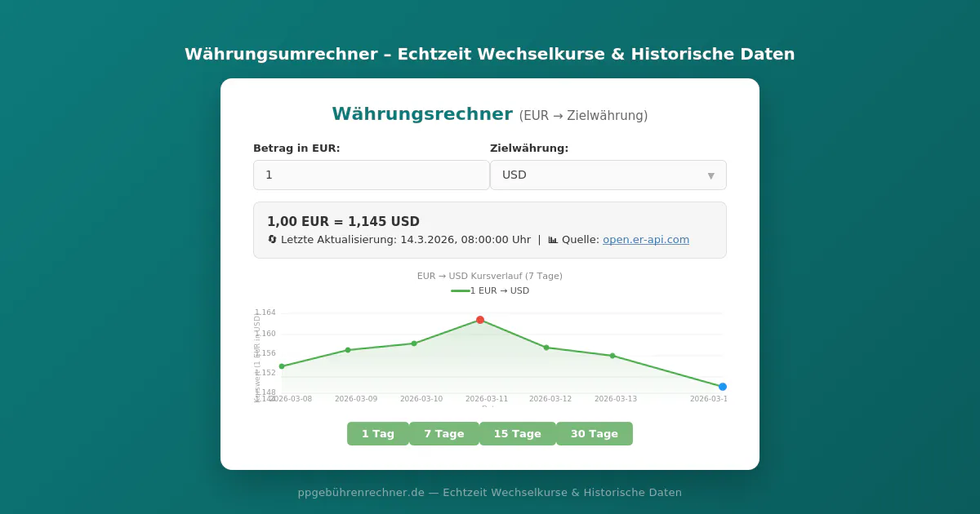The height and width of the screenshot is (514, 980).
Task: Click the 2026-03-10 chart data point
Action: (414, 343)
